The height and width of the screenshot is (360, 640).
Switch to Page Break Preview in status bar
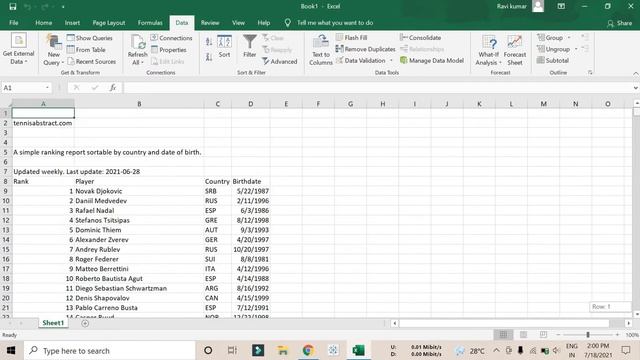click(x=543, y=335)
